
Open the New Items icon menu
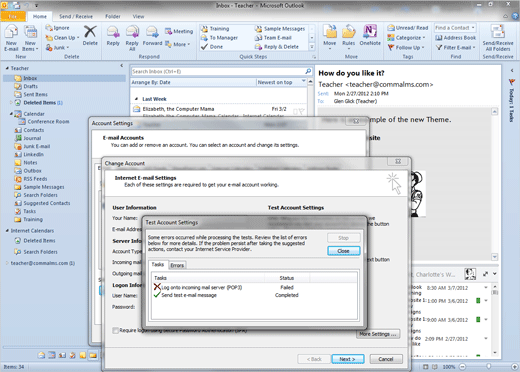(x=30, y=32)
